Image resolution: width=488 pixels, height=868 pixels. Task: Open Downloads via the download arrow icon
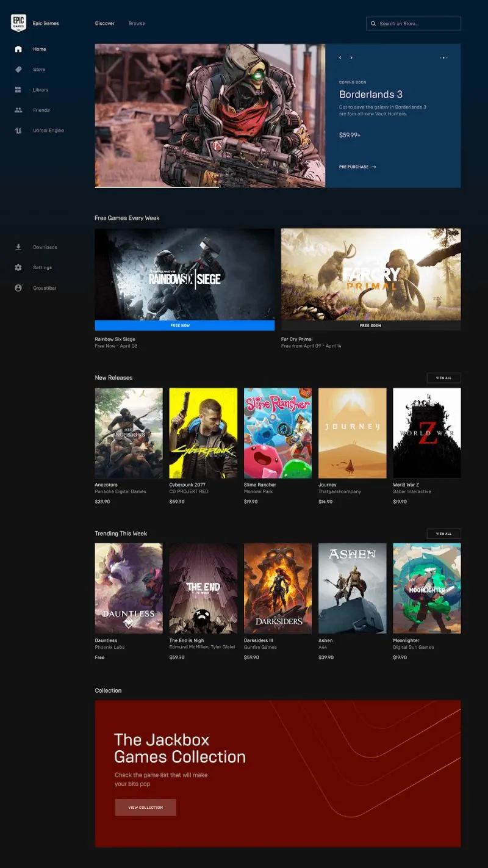click(x=18, y=247)
